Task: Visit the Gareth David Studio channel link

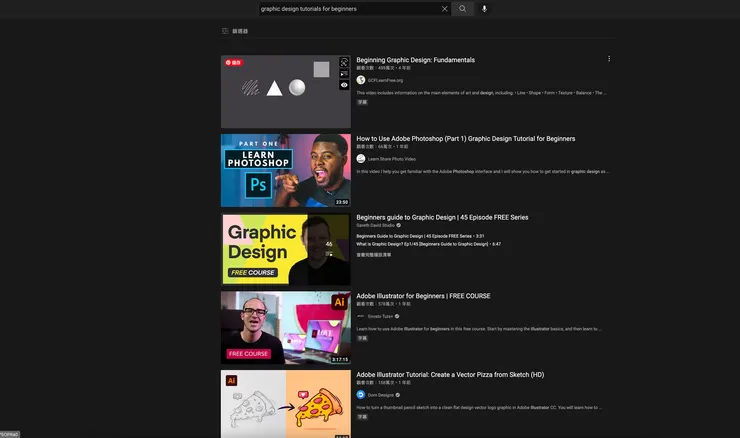Action: (x=375, y=226)
